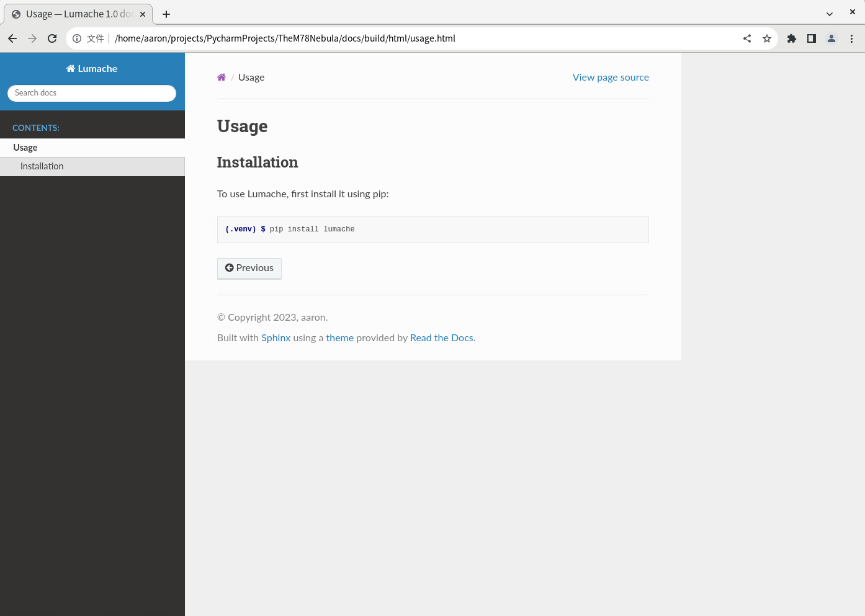Expand the tab search chevron
The width and height of the screenshot is (865, 616).
(830, 14)
